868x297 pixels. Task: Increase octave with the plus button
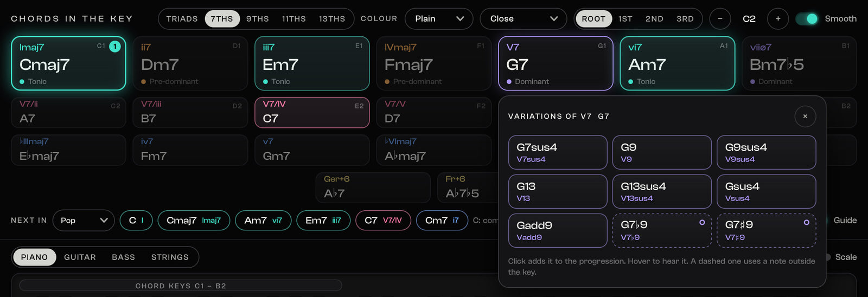[778, 18]
